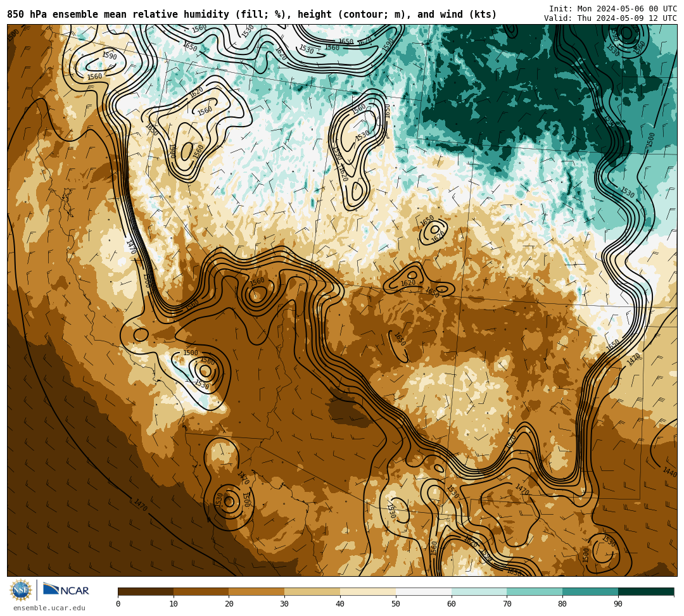Select the 10–20 brown colorbar segment

click(x=201, y=591)
